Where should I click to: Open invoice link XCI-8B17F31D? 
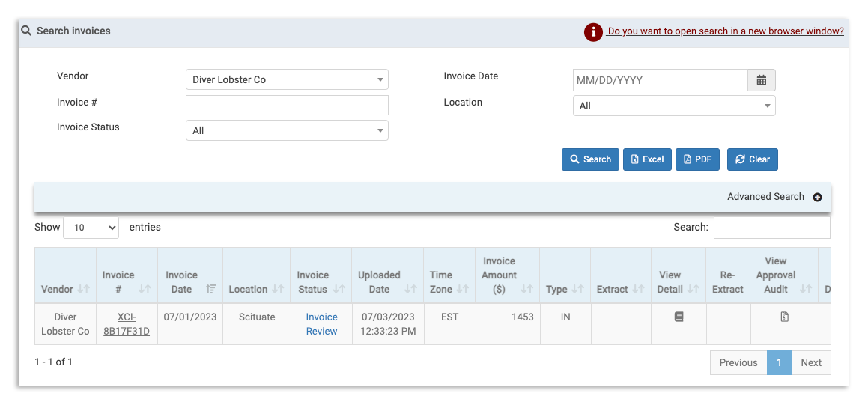[126, 324]
